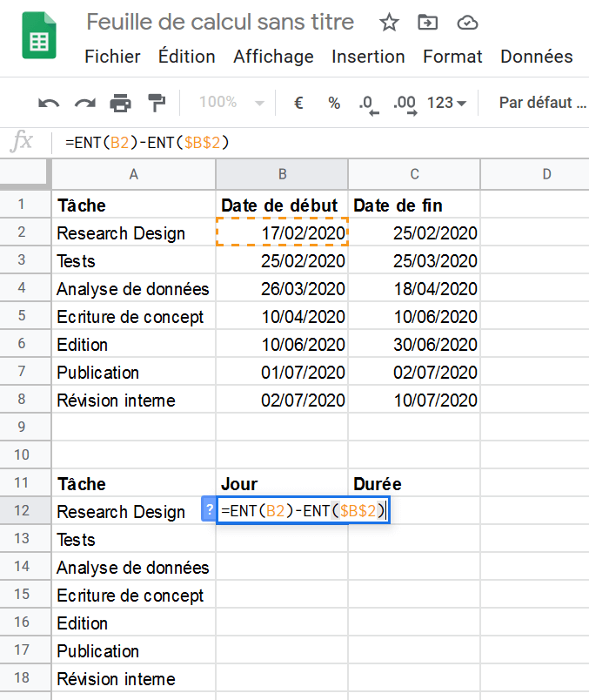Open the Fichier menu

click(112, 57)
